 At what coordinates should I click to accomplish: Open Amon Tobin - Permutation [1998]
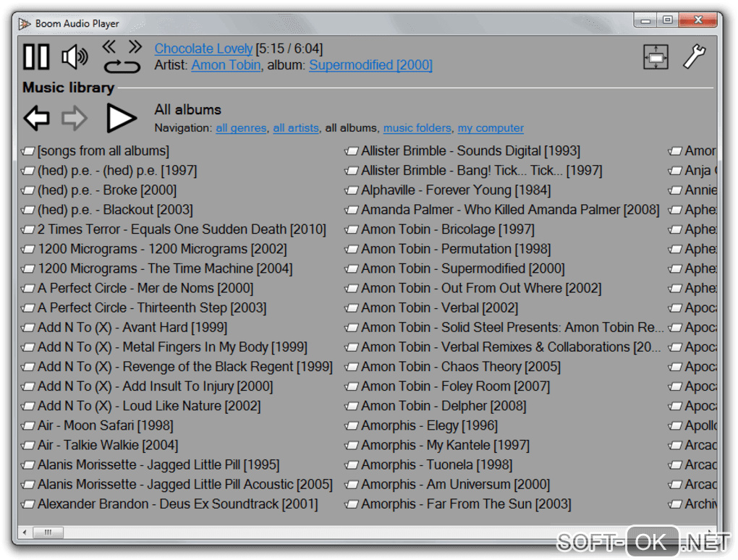pos(448,249)
